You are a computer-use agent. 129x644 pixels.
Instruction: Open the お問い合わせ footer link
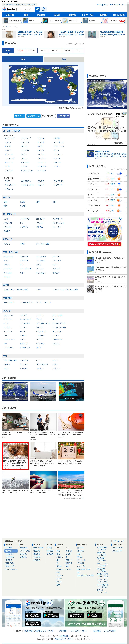tap(110, 631)
